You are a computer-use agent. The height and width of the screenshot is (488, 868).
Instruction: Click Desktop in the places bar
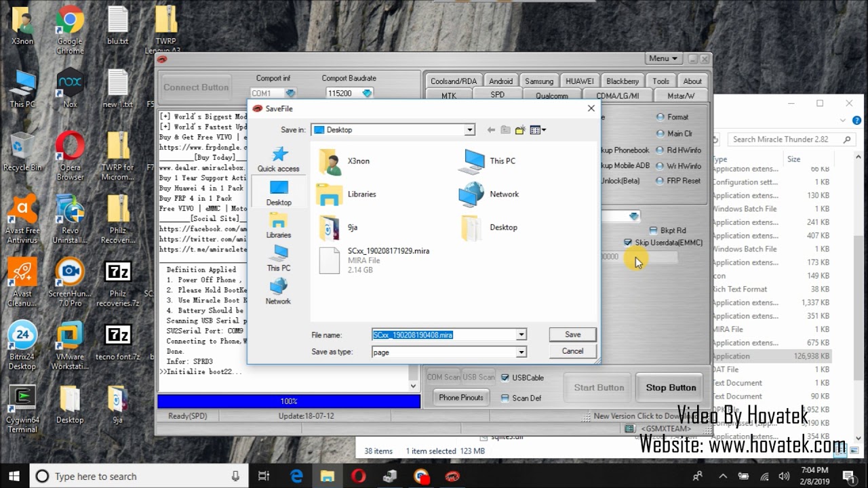(278, 193)
